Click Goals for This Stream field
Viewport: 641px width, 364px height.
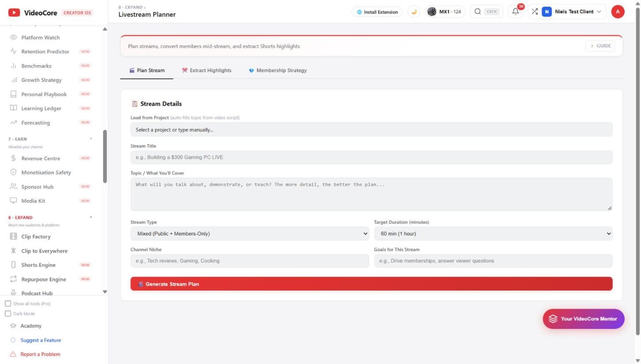click(493, 261)
